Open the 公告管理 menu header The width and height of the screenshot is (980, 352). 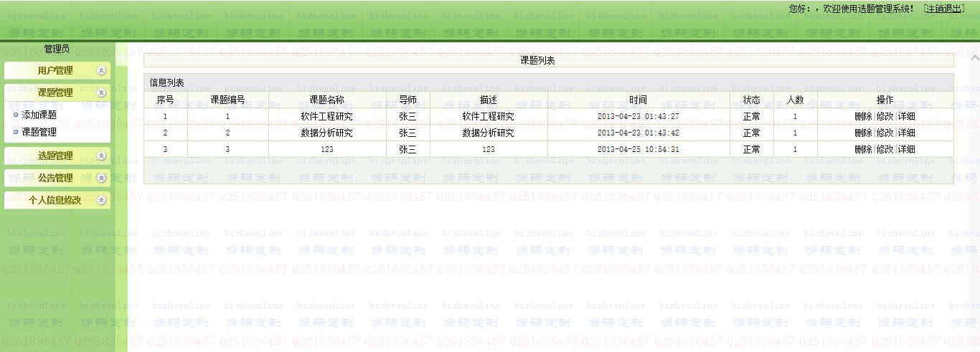coord(57,178)
